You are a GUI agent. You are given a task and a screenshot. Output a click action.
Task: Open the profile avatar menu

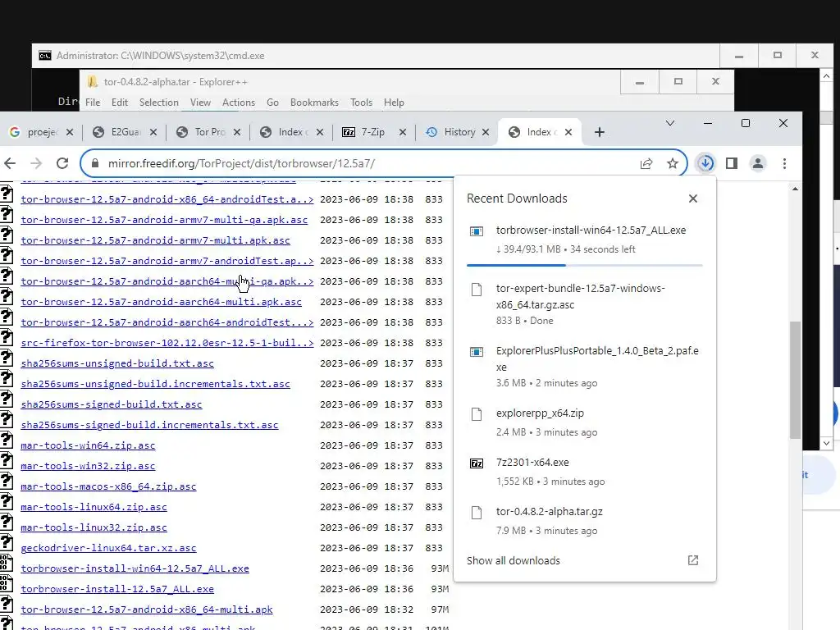757,163
